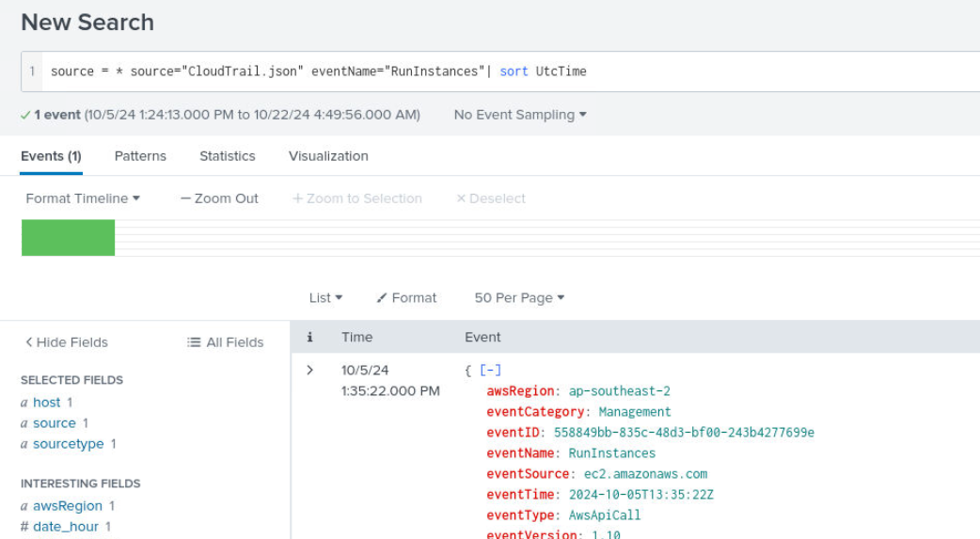Open the All Fields list

226,342
